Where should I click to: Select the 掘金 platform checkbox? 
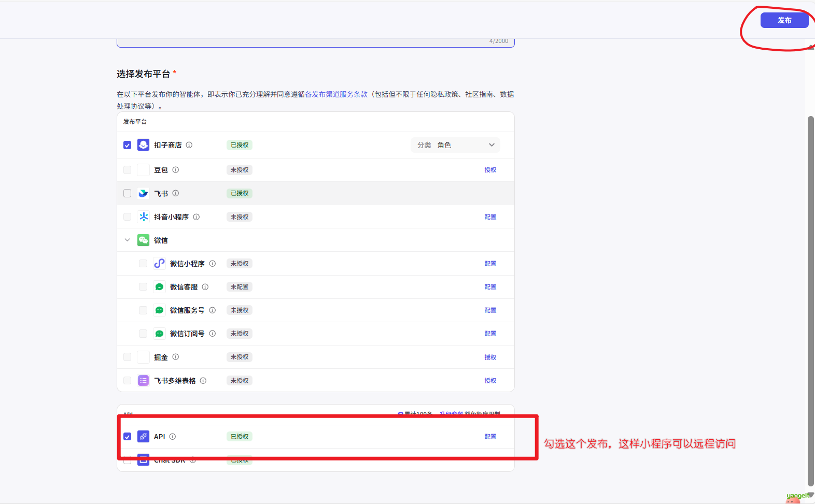[x=127, y=357]
